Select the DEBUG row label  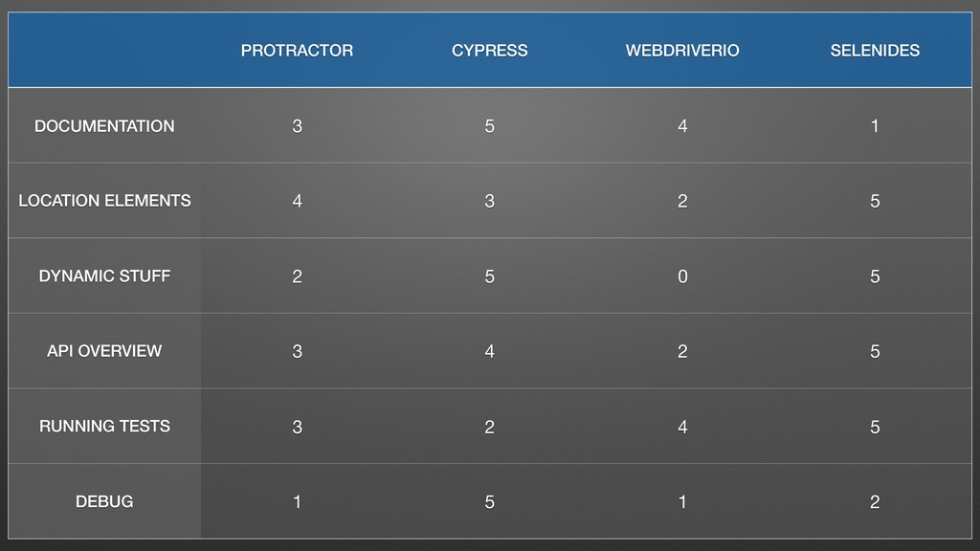104,501
